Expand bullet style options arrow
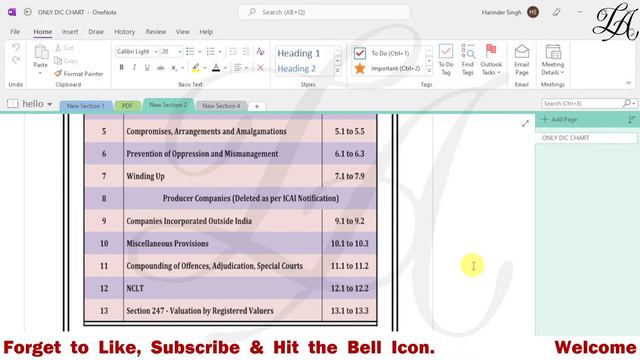The height and width of the screenshot is (360, 640). [x=200, y=52]
